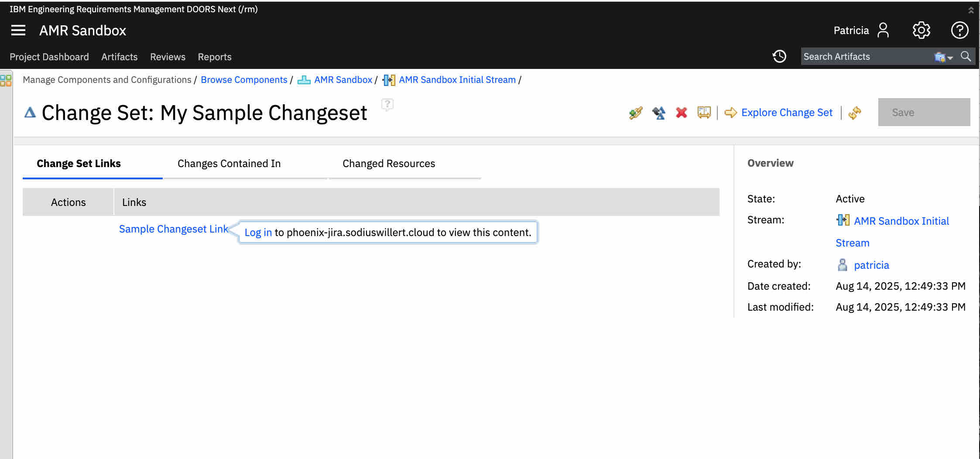
Task: Click the Last modified timestamp value
Action: [901, 307]
